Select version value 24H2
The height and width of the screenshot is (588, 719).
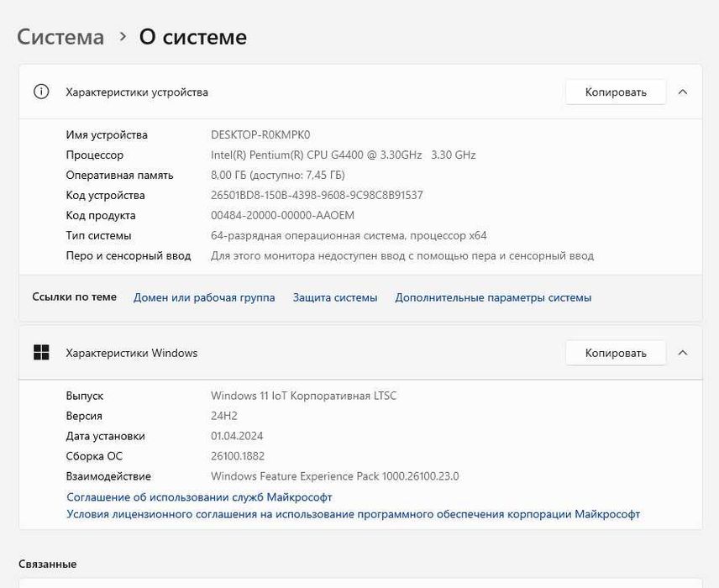coord(224,416)
